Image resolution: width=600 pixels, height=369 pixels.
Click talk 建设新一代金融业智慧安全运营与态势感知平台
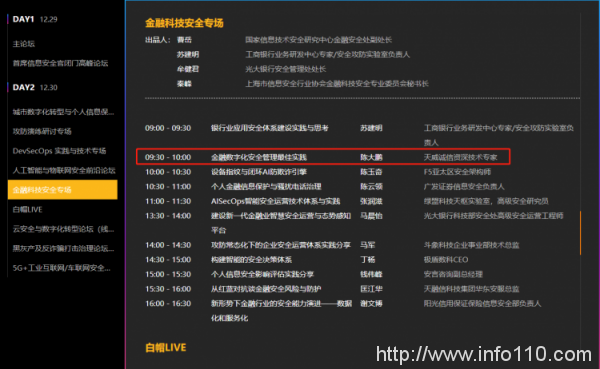(281, 223)
